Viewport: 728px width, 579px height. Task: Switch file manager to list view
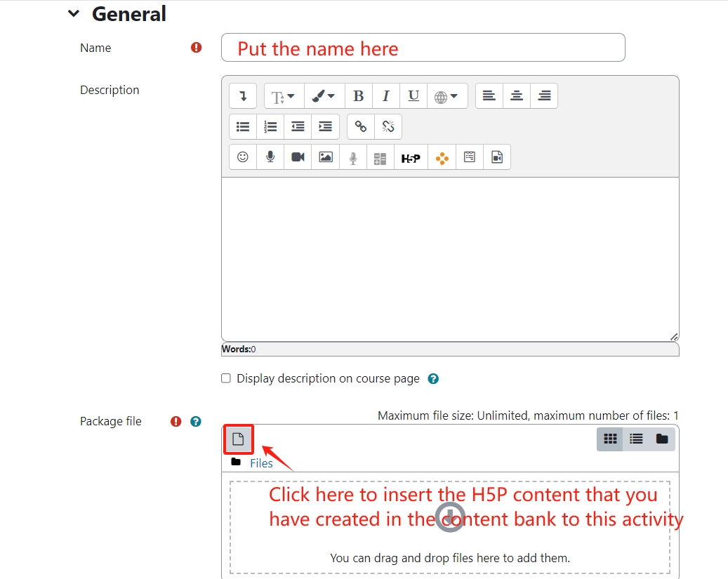(636, 439)
